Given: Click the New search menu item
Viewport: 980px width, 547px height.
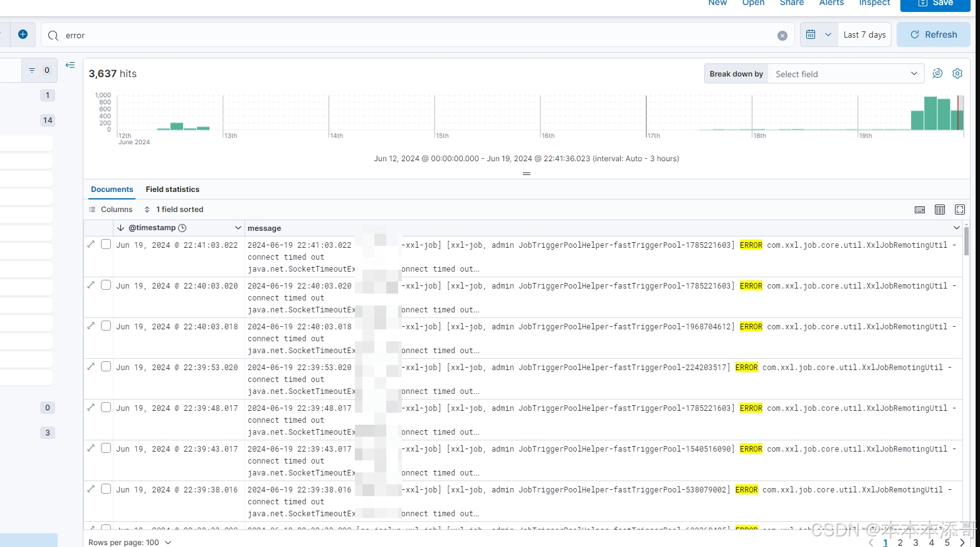Looking at the screenshot, I should (x=717, y=3).
